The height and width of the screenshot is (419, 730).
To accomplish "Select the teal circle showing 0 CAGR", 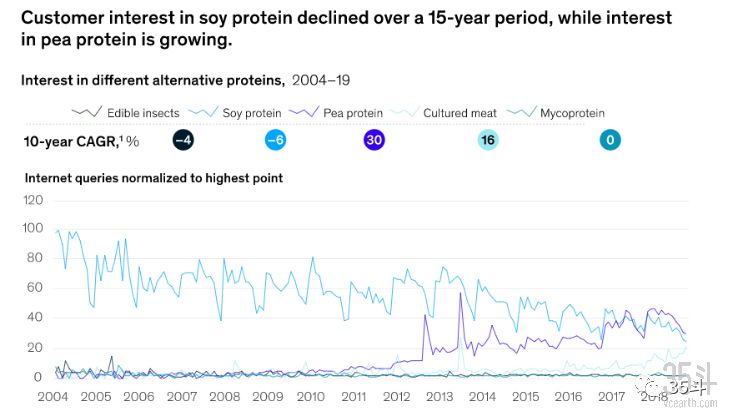I will (x=609, y=141).
